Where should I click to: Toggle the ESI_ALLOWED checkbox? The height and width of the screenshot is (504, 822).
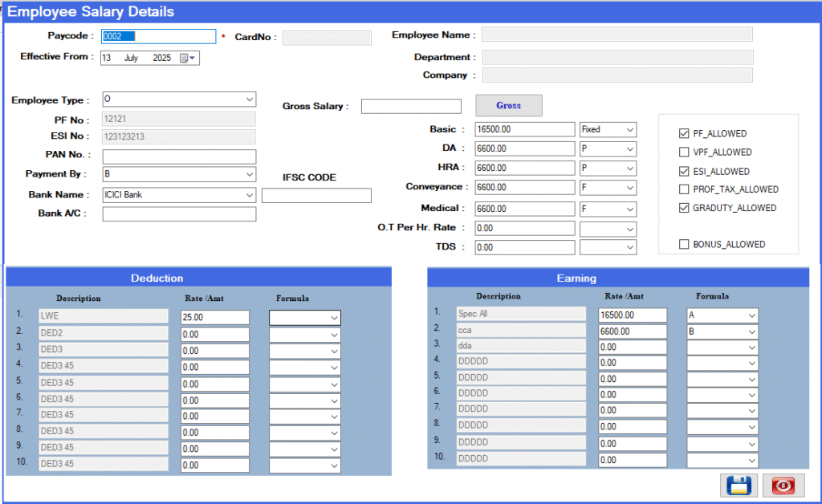pos(684,171)
